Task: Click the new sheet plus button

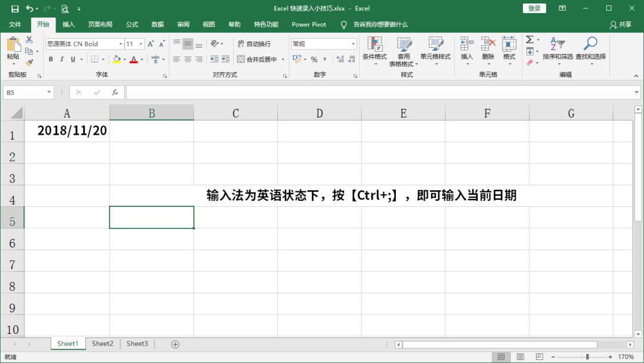Action: click(175, 343)
